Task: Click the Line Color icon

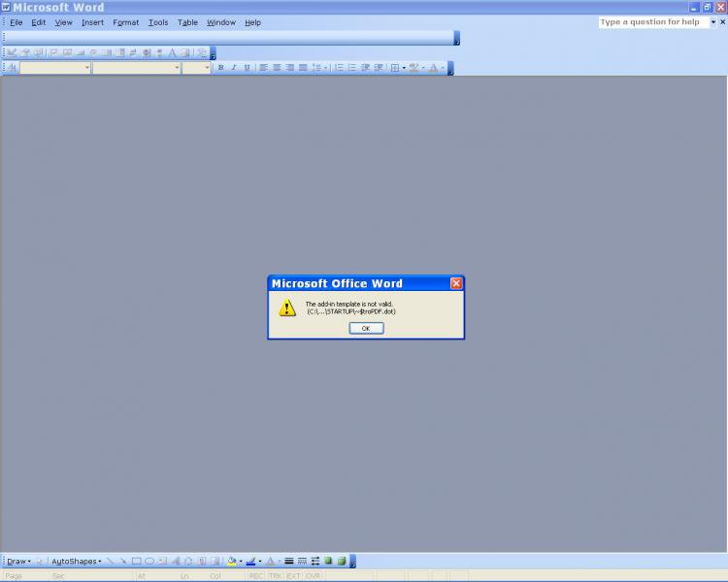Action: click(x=250, y=561)
